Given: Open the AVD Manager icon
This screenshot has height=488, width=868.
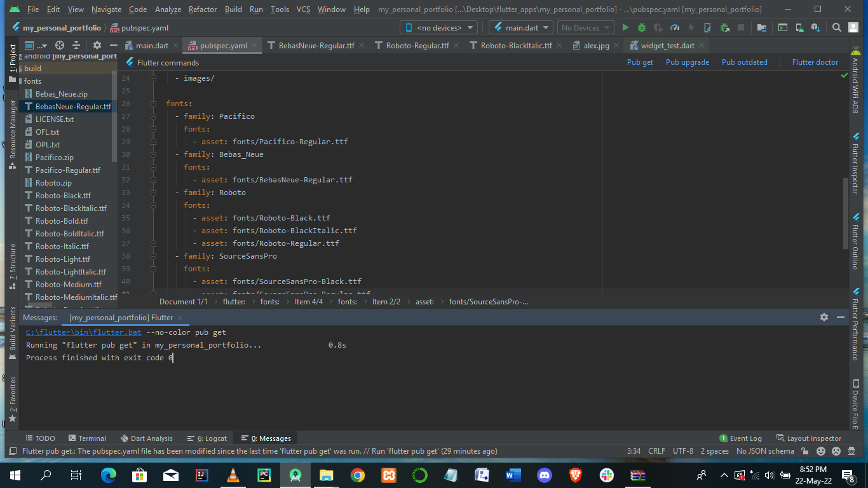Looking at the screenshot, I should tap(799, 28).
